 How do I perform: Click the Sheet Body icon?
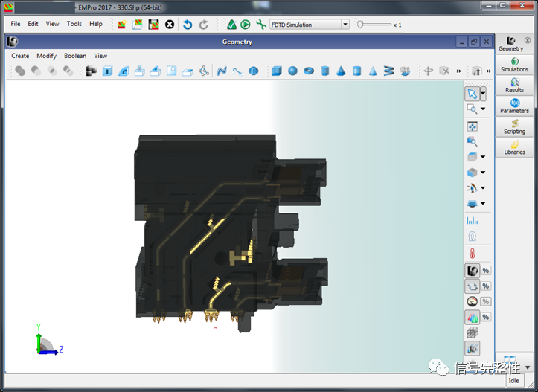(x=172, y=71)
